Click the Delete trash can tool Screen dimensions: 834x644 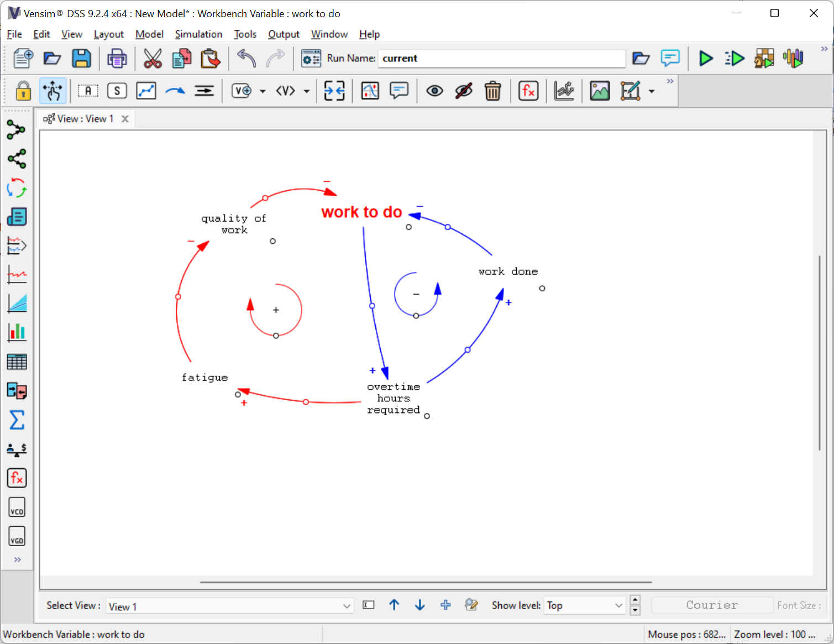pos(492,91)
